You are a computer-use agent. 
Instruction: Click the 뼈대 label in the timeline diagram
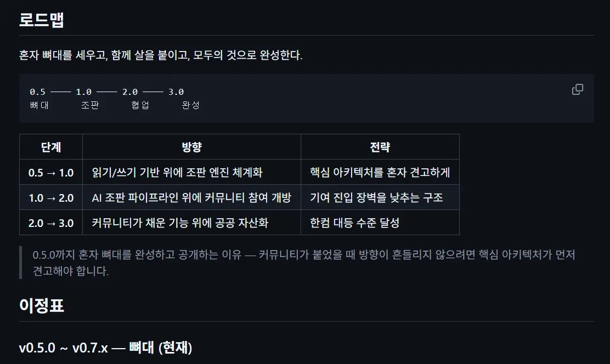point(40,106)
